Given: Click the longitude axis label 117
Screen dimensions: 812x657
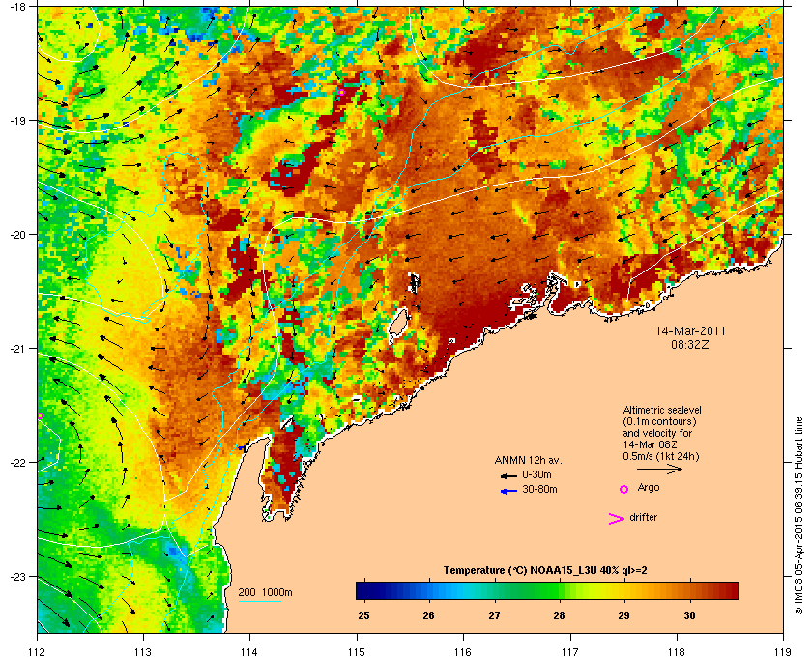Looking at the screenshot, I should [570, 651].
